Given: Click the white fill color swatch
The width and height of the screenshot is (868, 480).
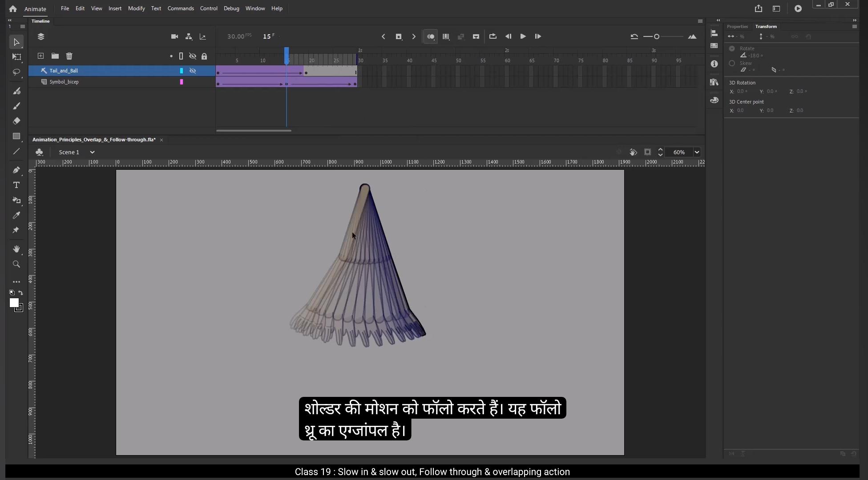Looking at the screenshot, I should tap(14, 303).
